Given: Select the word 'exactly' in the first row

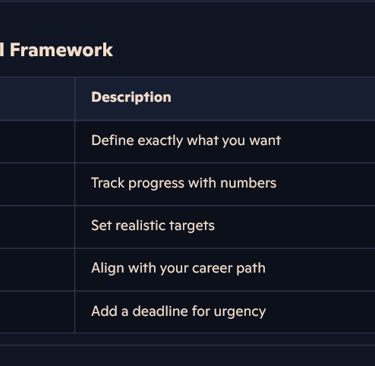Looking at the screenshot, I should click(160, 141).
